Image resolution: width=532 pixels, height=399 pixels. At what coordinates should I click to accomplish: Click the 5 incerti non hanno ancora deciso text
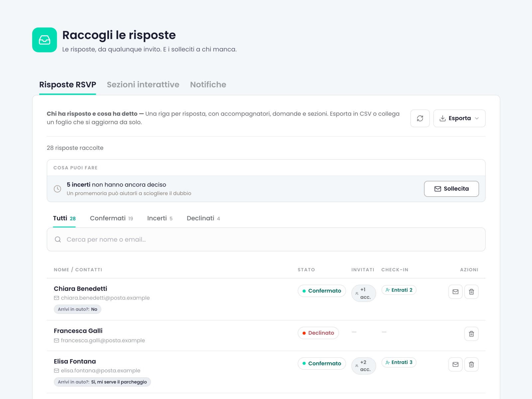point(116,185)
